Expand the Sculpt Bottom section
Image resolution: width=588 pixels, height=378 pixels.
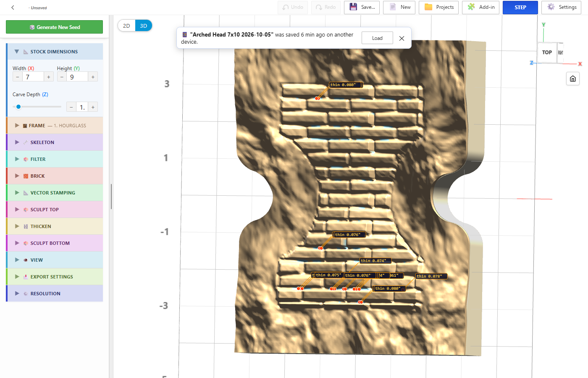[17, 243]
